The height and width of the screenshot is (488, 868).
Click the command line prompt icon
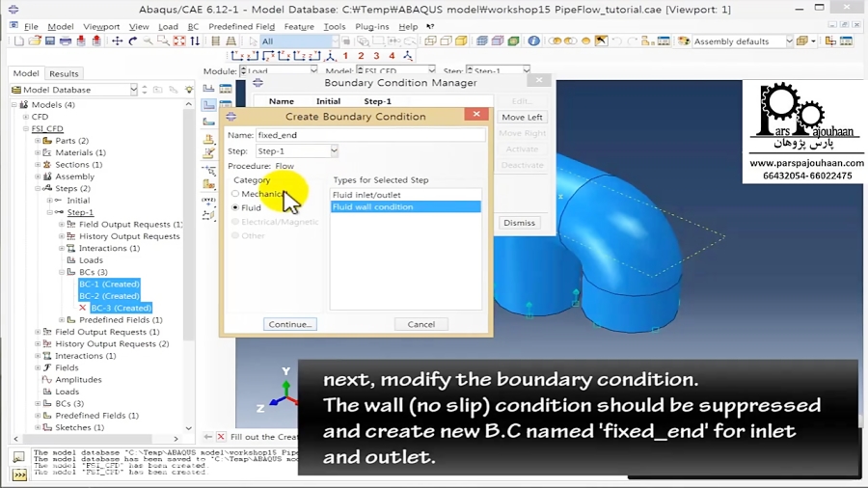19,474
